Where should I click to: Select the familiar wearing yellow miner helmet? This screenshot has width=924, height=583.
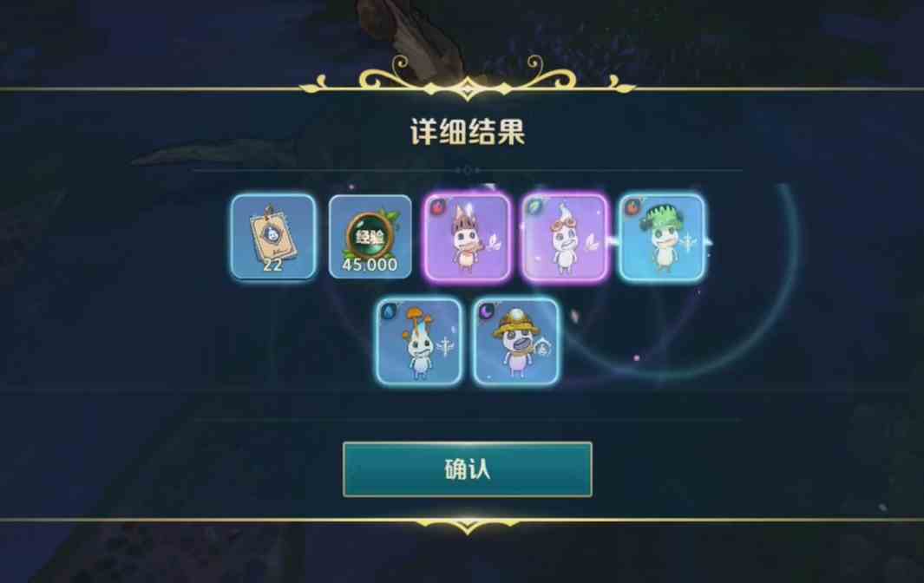coord(515,341)
